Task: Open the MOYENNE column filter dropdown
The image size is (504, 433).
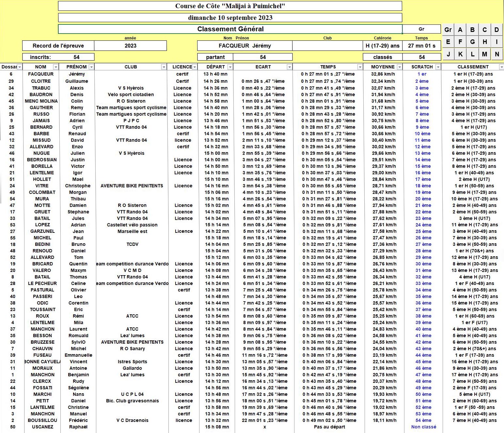Action: (399, 67)
